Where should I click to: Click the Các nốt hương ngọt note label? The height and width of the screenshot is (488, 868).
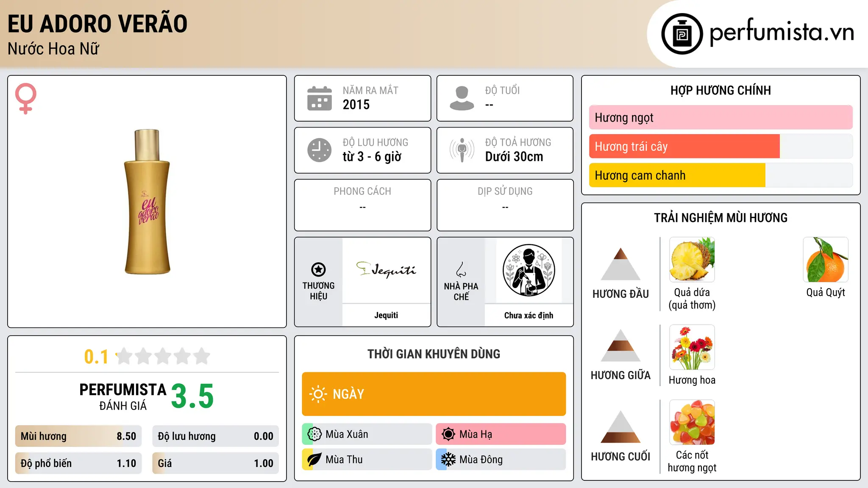tap(692, 461)
